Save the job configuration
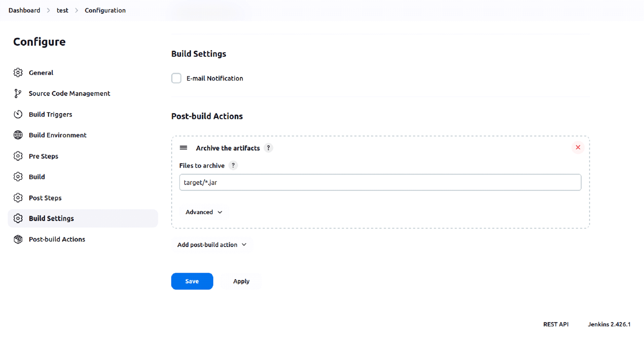 [192, 281]
